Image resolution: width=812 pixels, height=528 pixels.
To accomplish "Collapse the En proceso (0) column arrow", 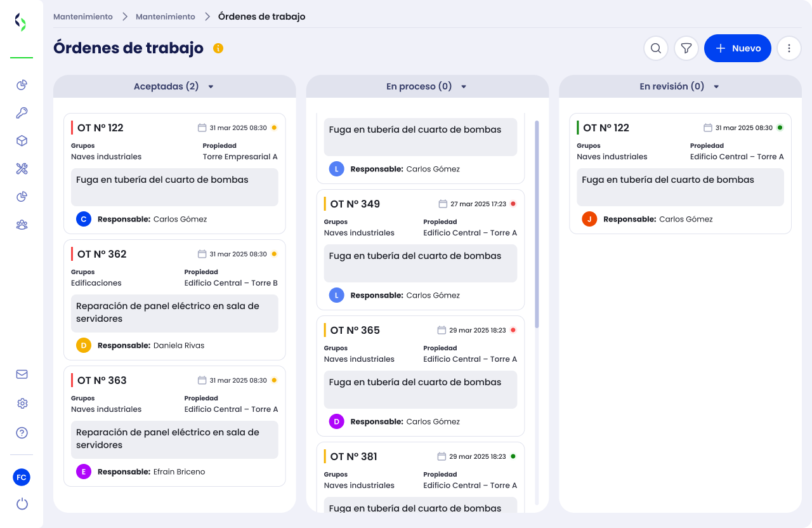I will [x=464, y=87].
